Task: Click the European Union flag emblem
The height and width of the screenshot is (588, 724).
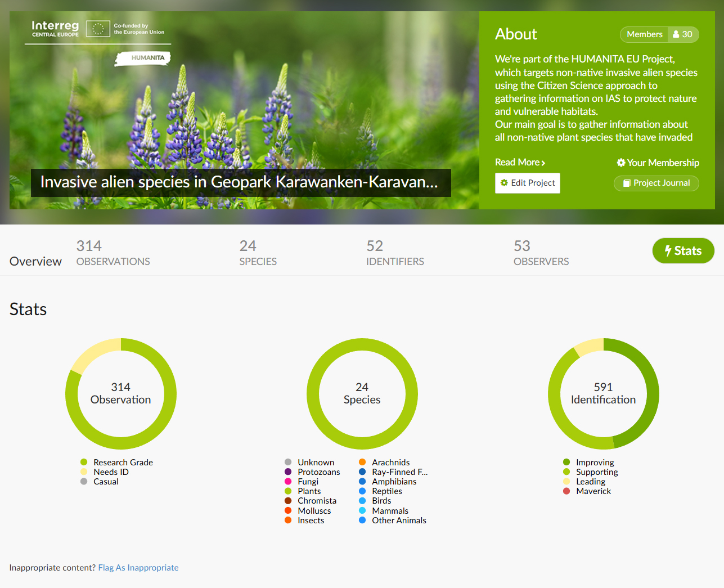Action: point(98,29)
